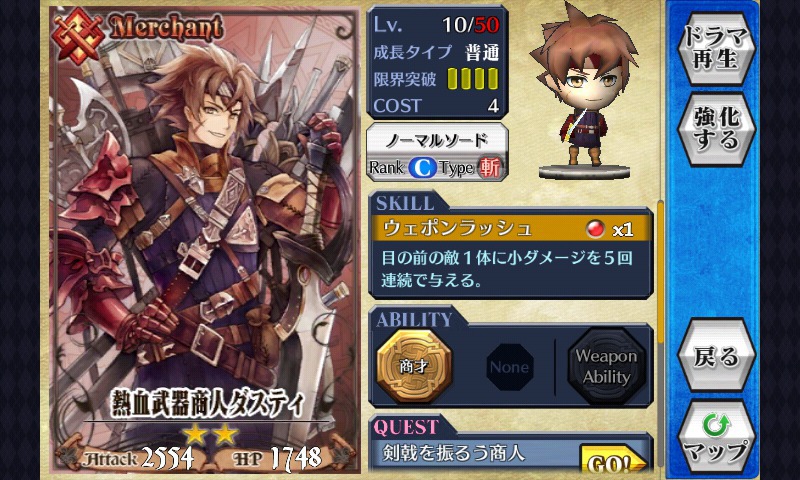The width and height of the screenshot is (800, 480).
Task: Select the ウェポンラッシュ skill header
Action: pos(512,228)
